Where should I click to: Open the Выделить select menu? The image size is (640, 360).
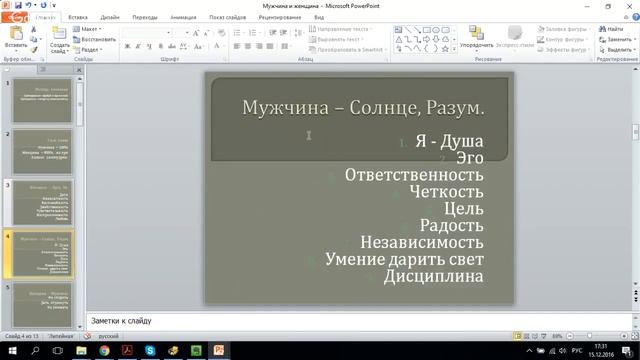coord(617,50)
